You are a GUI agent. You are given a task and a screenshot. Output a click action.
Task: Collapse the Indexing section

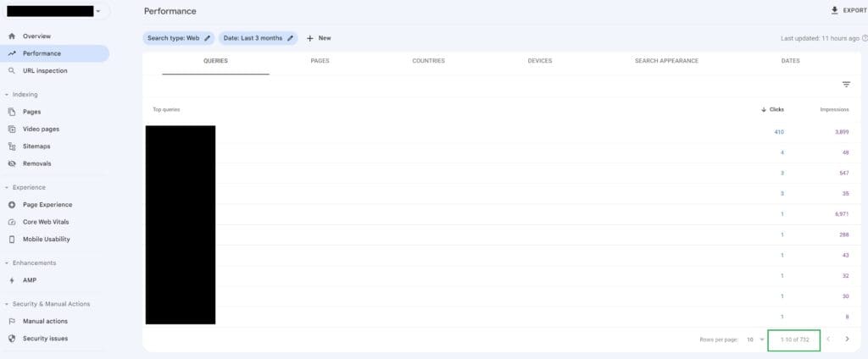7,95
